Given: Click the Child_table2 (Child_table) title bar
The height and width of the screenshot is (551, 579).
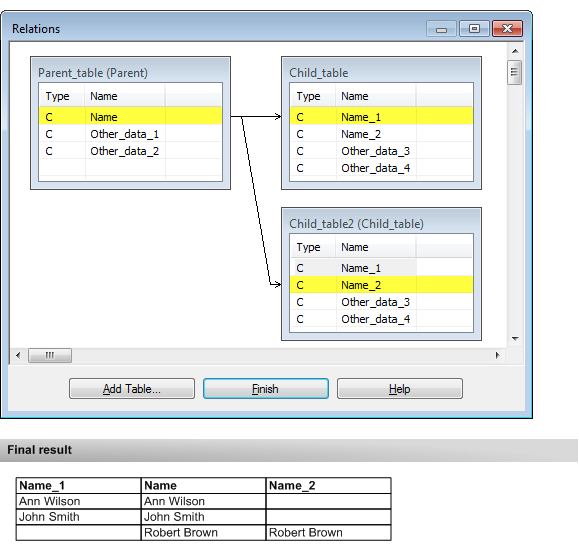Looking at the screenshot, I should tap(381, 223).
